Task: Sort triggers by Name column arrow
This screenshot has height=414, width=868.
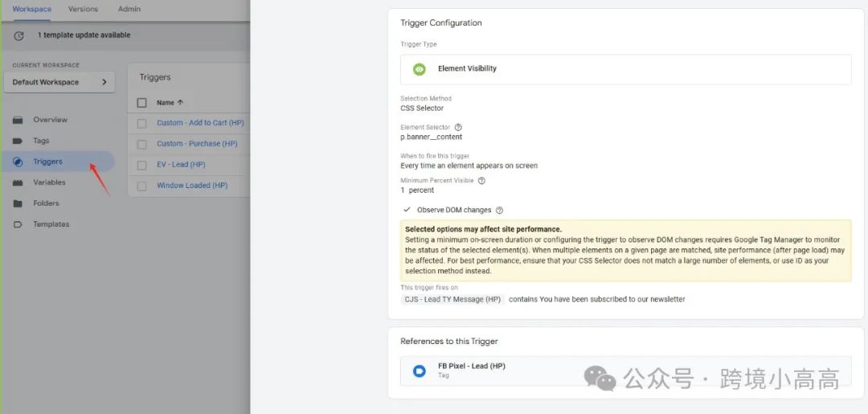Action: coord(181,103)
